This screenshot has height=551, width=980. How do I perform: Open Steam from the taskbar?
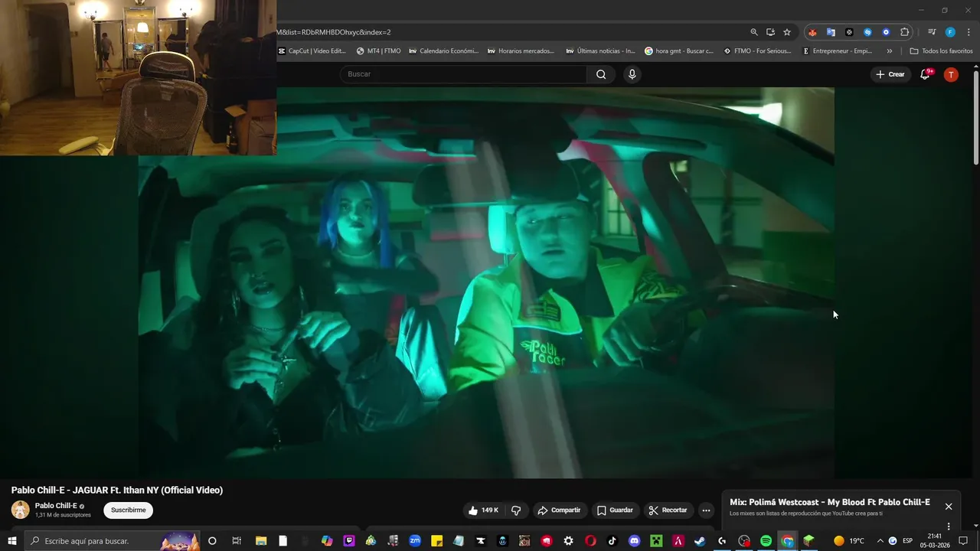[700, 541]
